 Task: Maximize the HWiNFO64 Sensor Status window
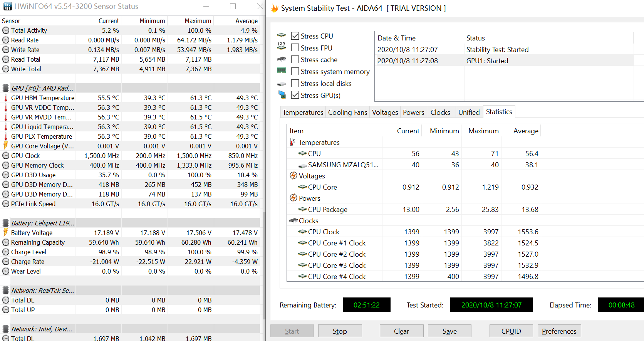point(233,6)
